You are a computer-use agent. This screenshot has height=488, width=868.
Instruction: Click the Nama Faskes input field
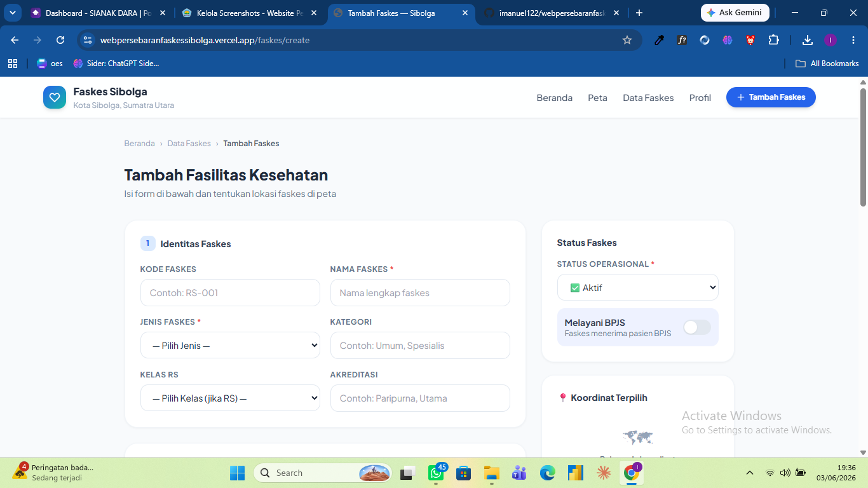point(420,293)
